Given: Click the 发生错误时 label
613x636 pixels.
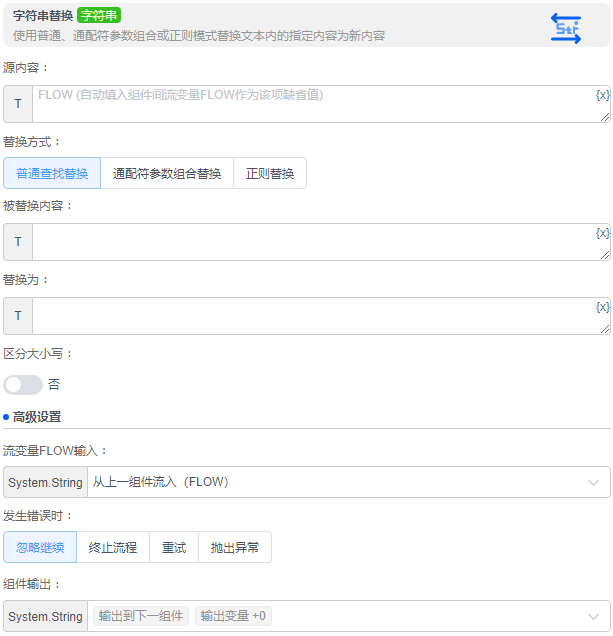Looking at the screenshot, I should [x=37, y=516].
